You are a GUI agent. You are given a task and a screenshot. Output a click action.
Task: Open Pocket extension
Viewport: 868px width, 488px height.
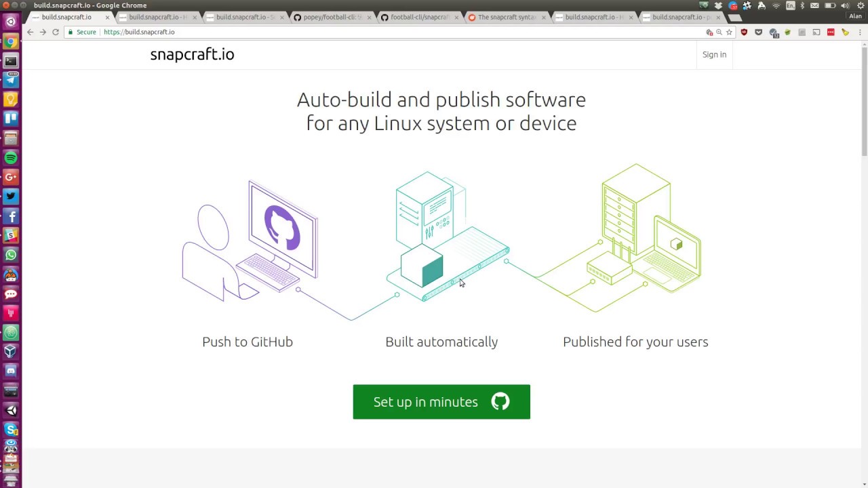(x=758, y=32)
